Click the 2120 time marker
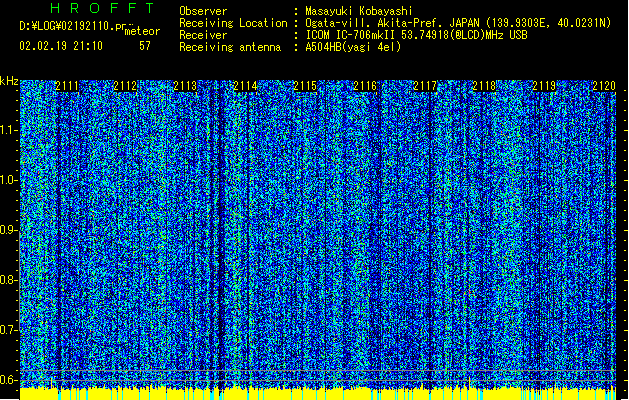 pyautogui.click(x=604, y=86)
